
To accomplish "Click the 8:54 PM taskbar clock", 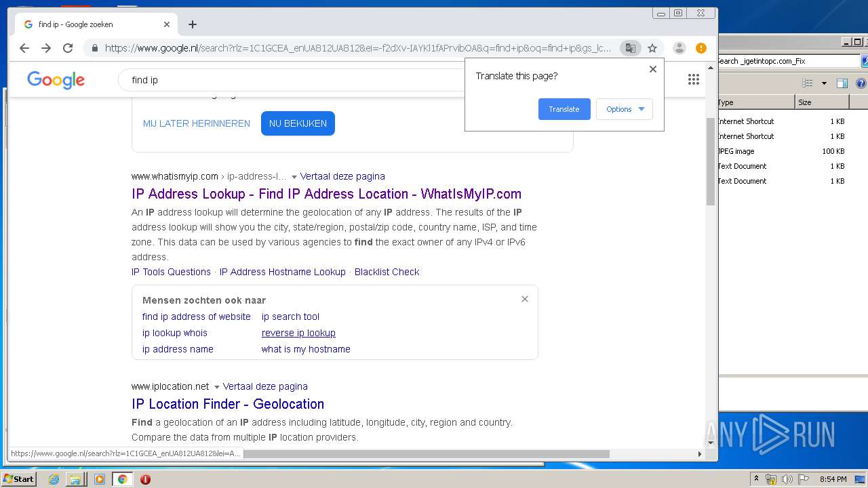I will pos(833,479).
